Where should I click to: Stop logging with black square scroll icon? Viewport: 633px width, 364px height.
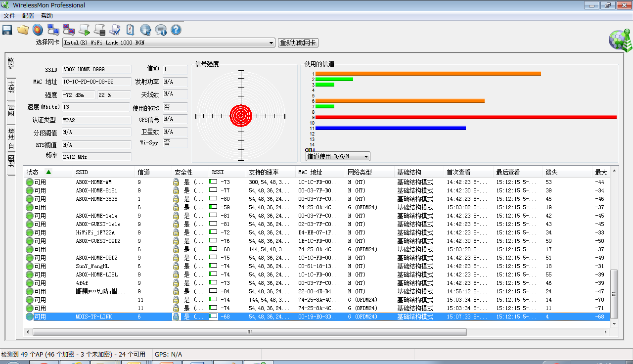[99, 30]
